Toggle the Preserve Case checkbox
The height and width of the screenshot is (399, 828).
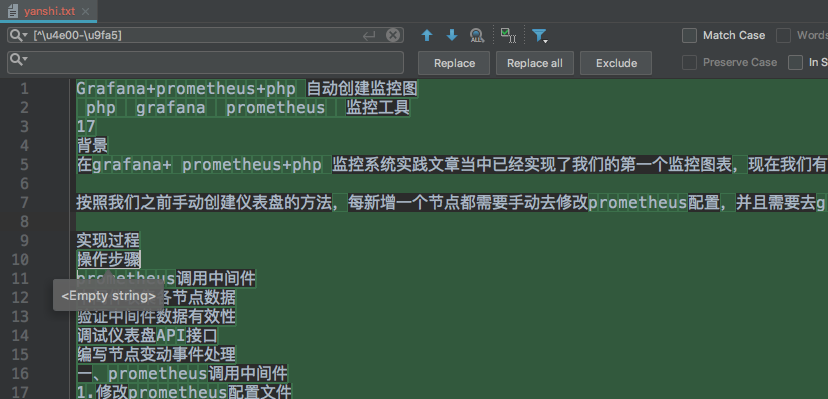pos(689,62)
